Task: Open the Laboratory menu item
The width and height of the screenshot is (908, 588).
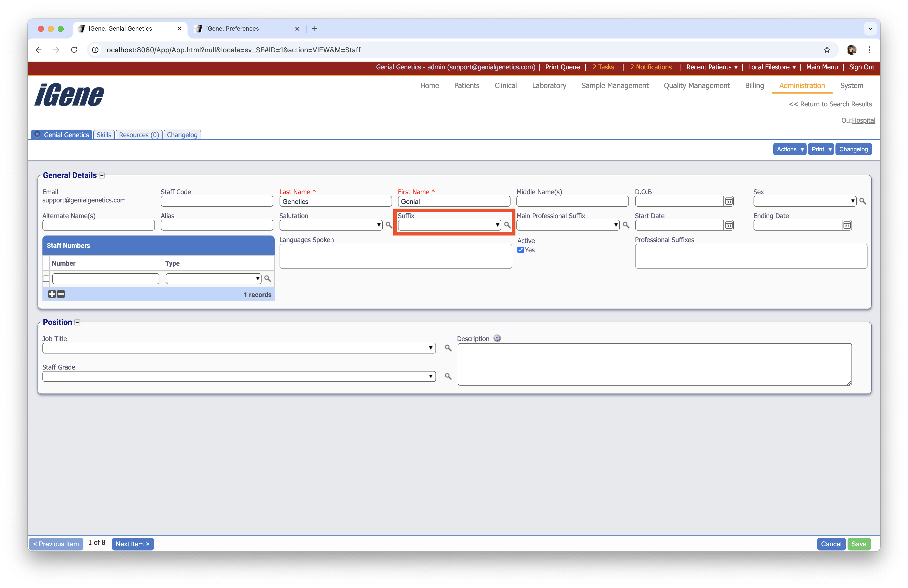Action: (x=549, y=85)
